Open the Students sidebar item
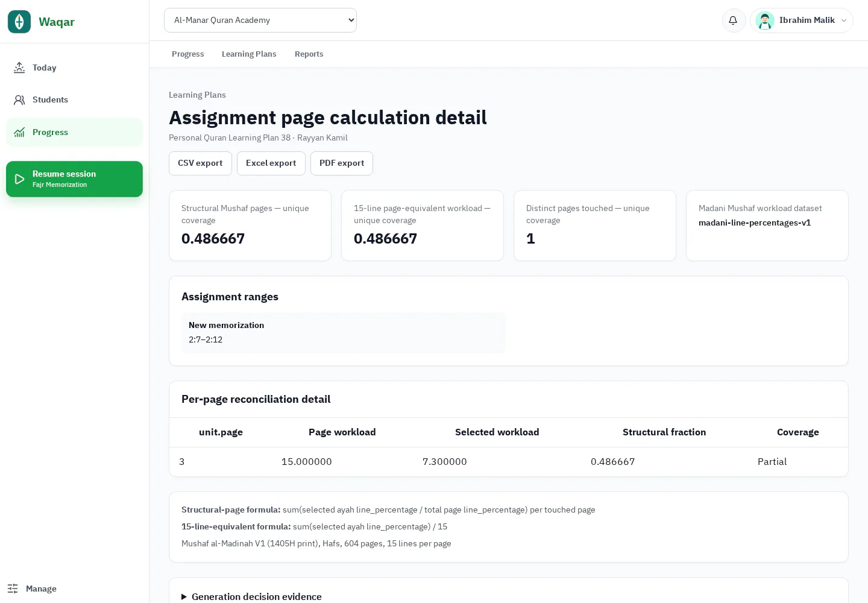Screen dimensions: 868x603 tap(74, 99)
